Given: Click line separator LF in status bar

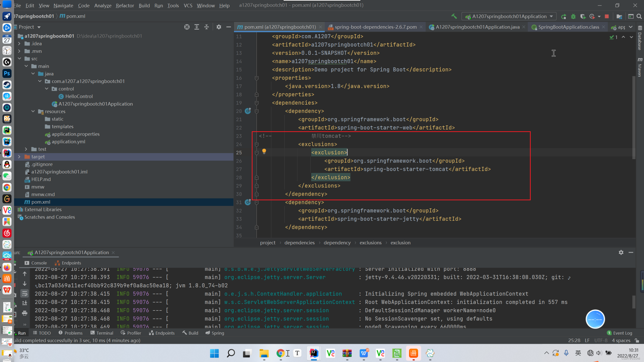Looking at the screenshot, I should coord(587,340).
